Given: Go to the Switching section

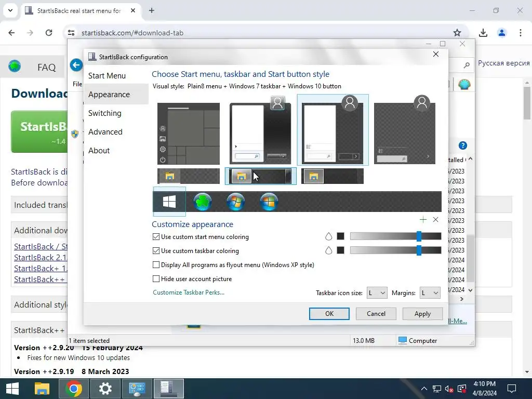Looking at the screenshot, I should [x=104, y=113].
